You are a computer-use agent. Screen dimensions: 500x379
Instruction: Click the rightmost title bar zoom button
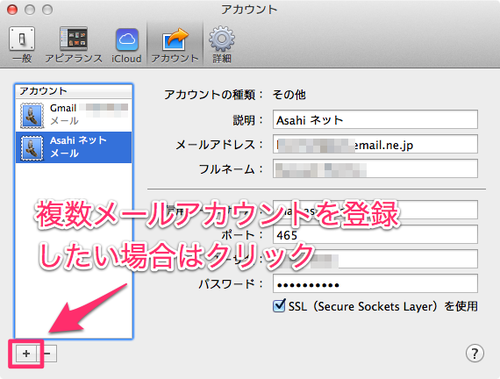[47, 10]
